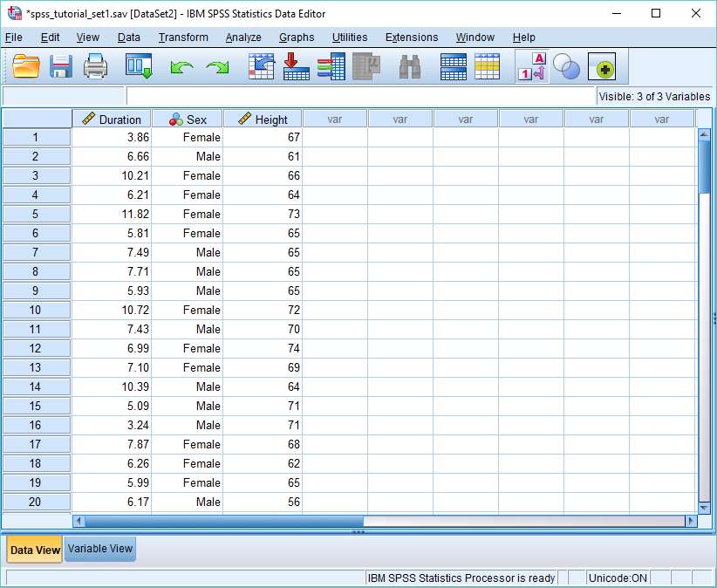
Task: Minimize the SPSS Data Editor window
Action: pyautogui.click(x=616, y=13)
